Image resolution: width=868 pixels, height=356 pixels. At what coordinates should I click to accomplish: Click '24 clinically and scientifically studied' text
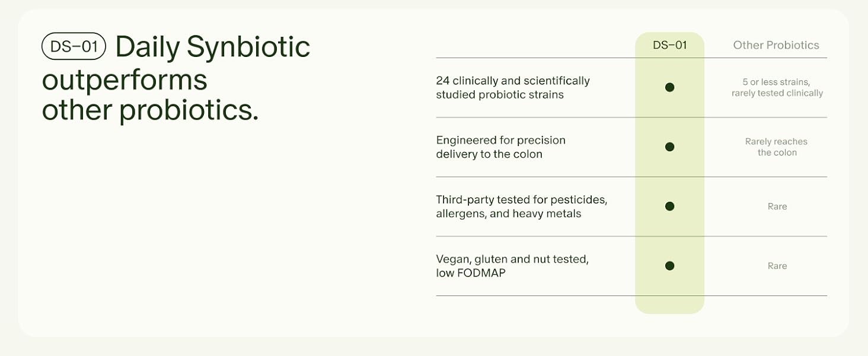point(512,81)
